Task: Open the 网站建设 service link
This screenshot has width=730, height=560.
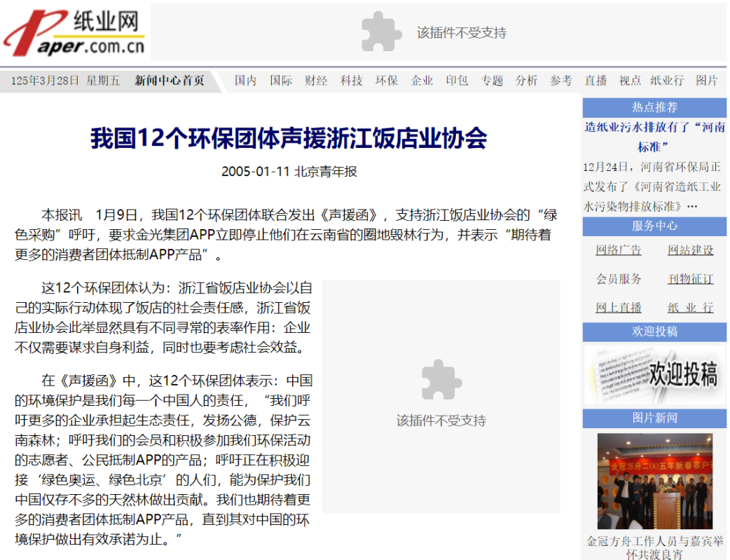Action: pos(690,250)
